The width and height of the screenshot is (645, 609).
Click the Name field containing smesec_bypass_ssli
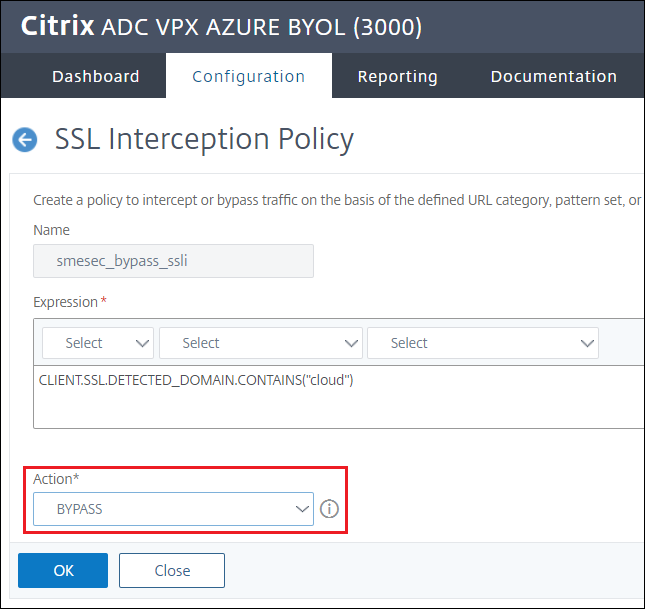173,262
